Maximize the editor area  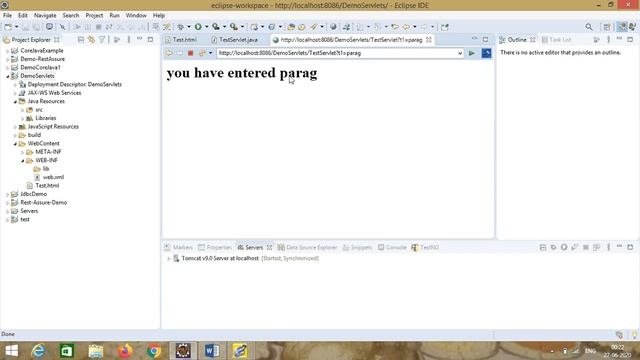point(485,39)
